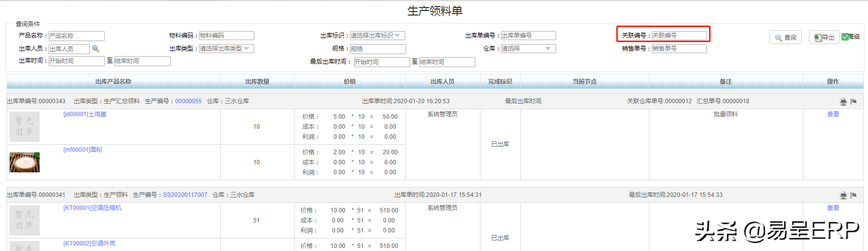Toggle the 高级 advanced checkbox
Image resolution: width=868 pixels, height=251 pixels.
click(x=845, y=37)
